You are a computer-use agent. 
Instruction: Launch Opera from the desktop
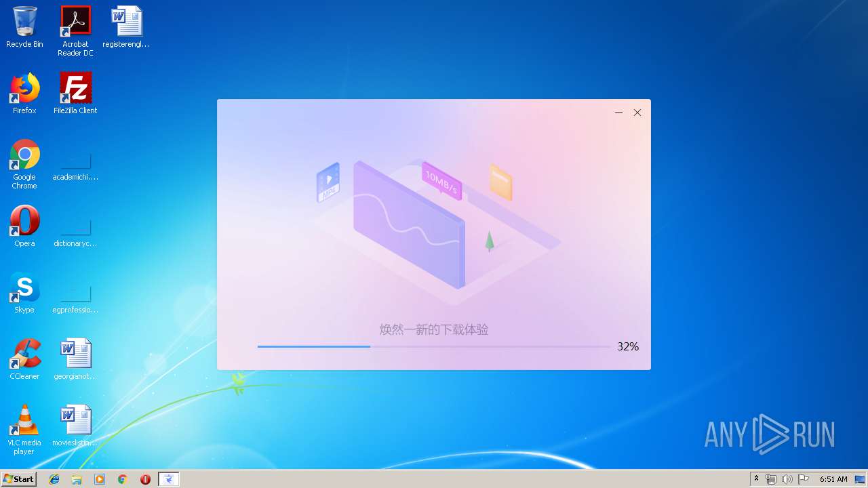click(24, 226)
